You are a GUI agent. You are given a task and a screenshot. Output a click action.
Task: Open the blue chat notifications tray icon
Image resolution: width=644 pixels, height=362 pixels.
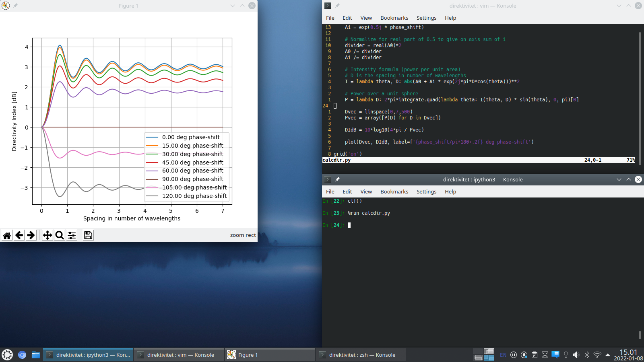[555, 355]
